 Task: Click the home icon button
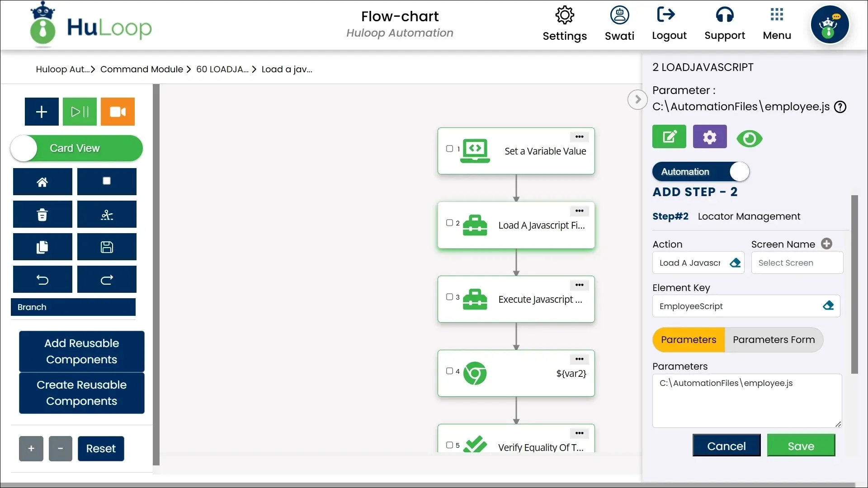42,182
